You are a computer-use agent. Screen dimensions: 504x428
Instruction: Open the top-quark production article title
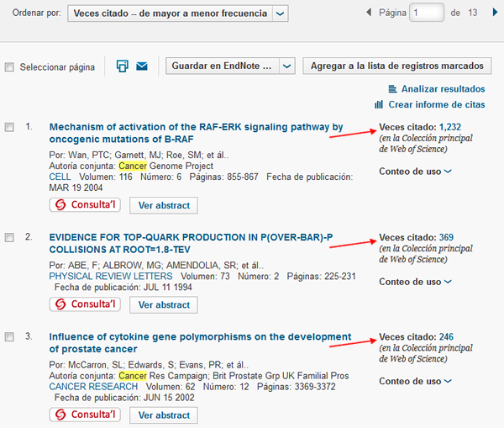(x=191, y=243)
